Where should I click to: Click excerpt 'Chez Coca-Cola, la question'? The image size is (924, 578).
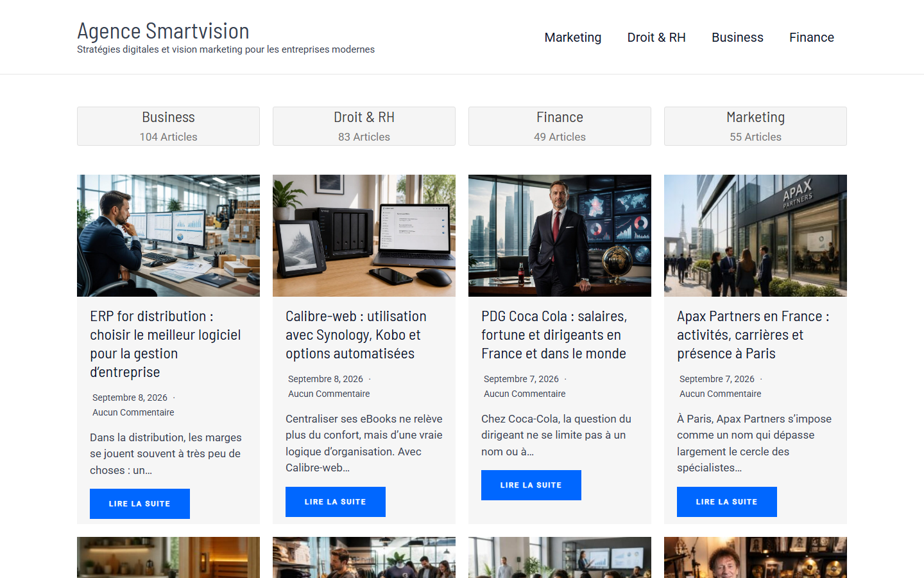click(556, 435)
